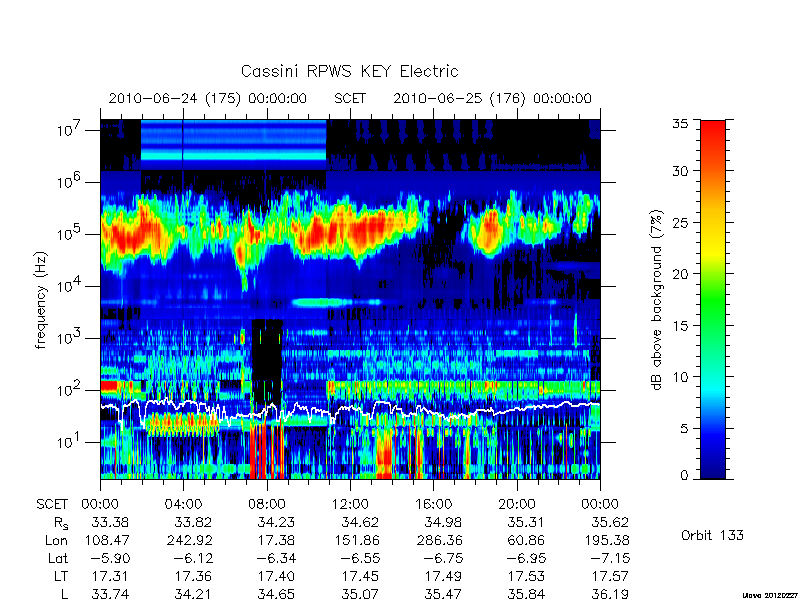
Task: Click the 10^1 frequency tick label
Action: click(70, 442)
